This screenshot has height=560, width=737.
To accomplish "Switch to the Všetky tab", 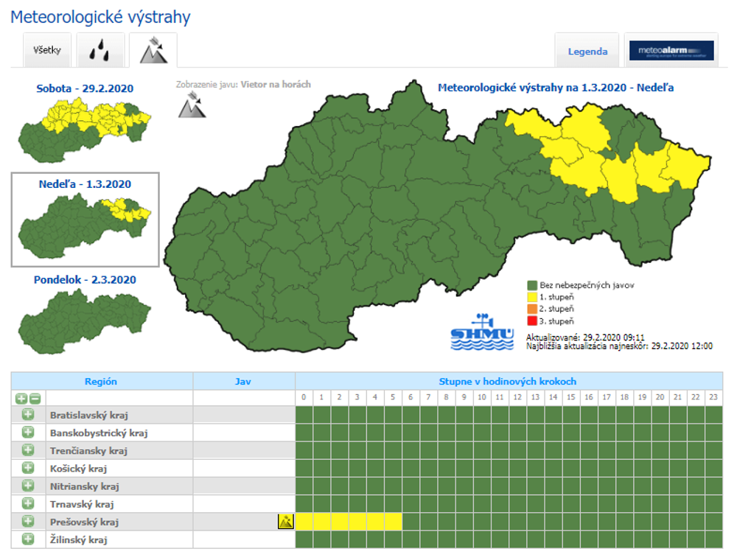I will point(46,51).
